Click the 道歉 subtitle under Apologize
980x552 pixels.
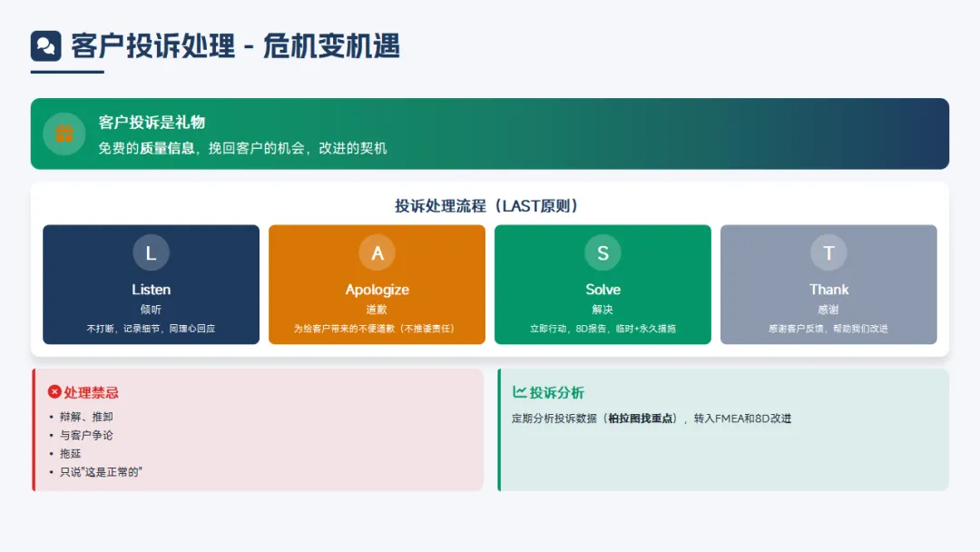(x=377, y=310)
